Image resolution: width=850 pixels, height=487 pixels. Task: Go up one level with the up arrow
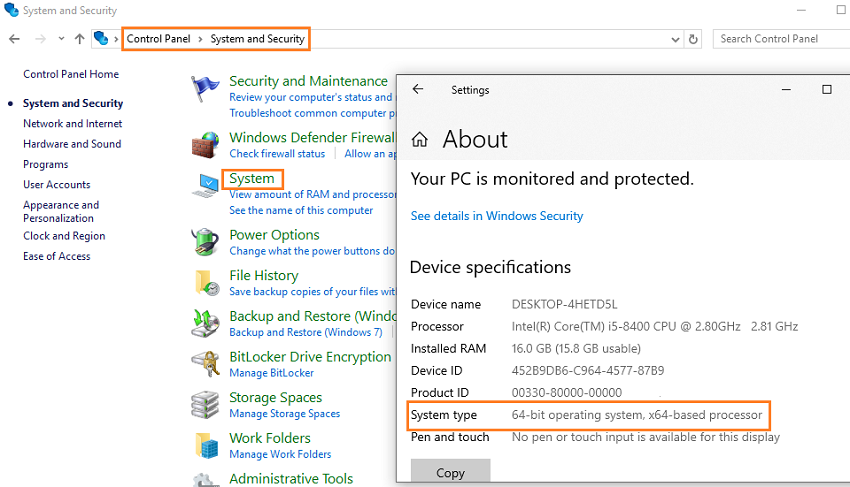tap(80, 39)
